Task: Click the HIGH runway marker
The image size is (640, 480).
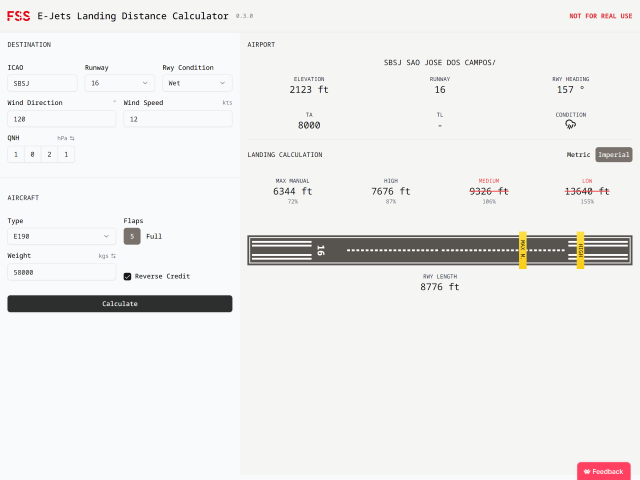Action: click(x=580, y=250)
